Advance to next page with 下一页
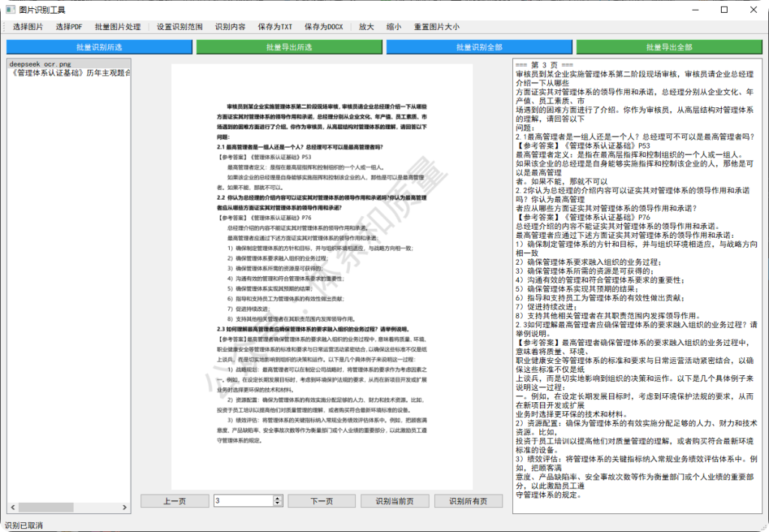 [321, 500]
